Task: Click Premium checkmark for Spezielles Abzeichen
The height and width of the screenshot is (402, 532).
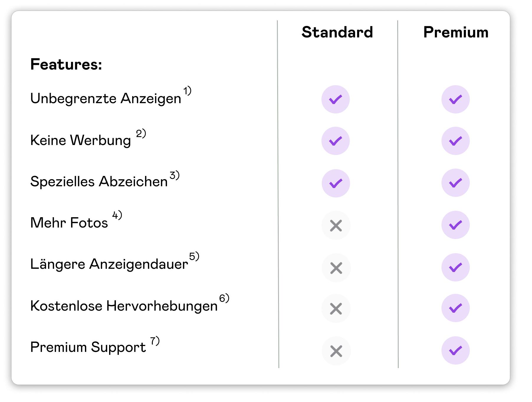Action: [456, 183]
